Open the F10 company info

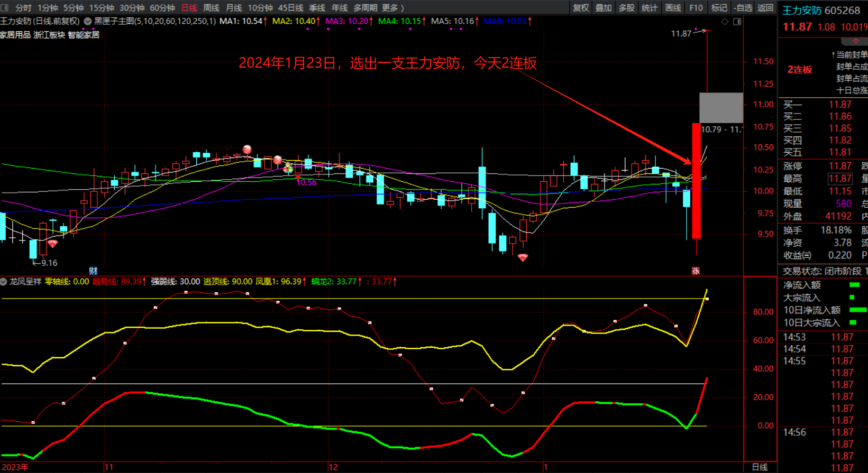[696, 8]
